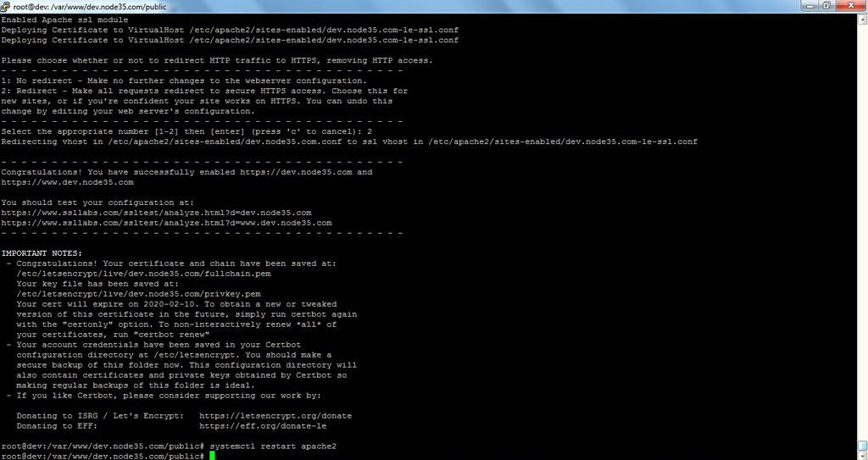Click the ssllabs URL ending 'd=www.dev.node35.com'

[167, 223]
